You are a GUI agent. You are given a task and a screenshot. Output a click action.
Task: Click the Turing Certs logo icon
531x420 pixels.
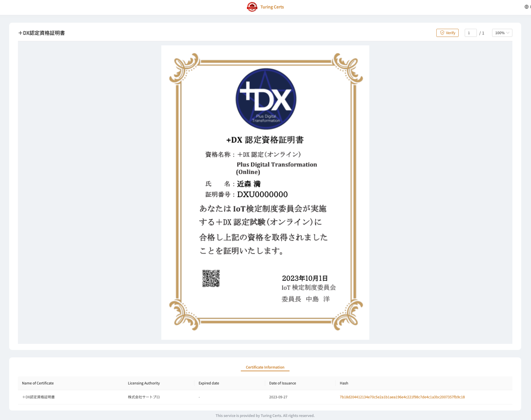coord(252,7)
